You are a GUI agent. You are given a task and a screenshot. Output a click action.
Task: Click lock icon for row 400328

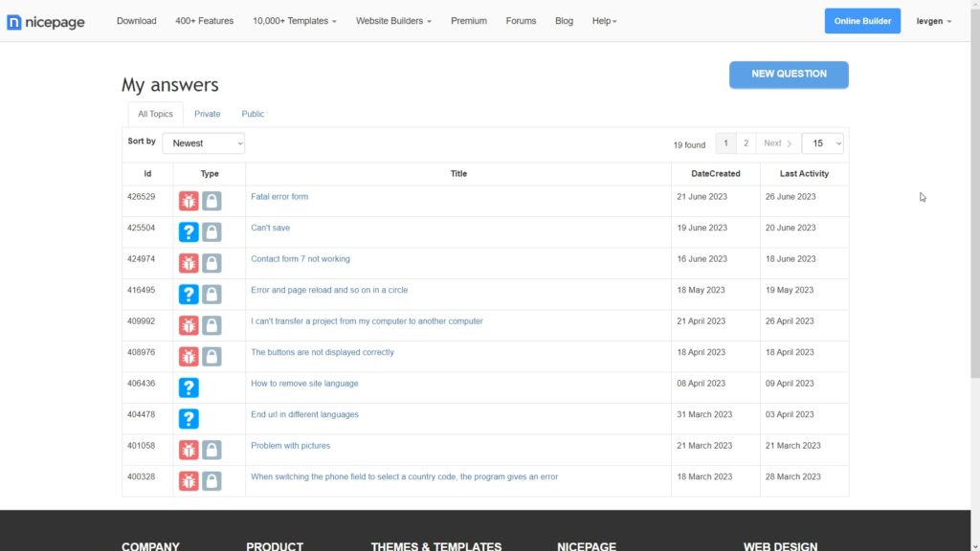click(x=212, y=481)
